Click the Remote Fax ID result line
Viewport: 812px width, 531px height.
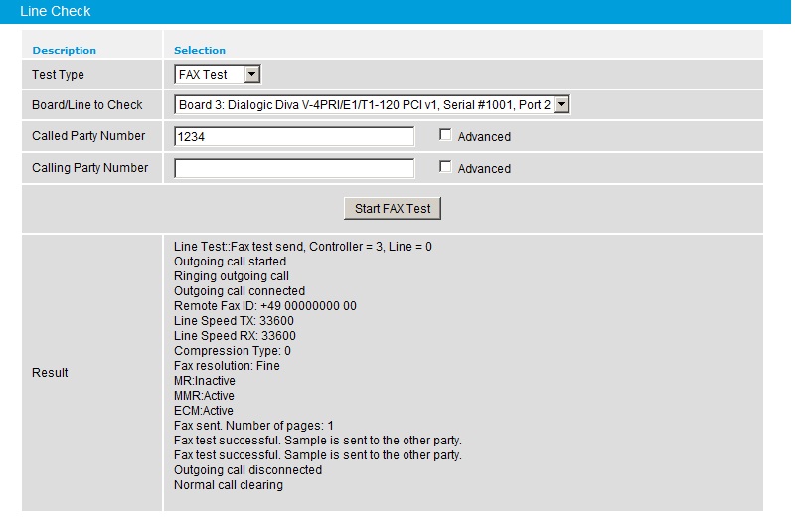(264, 306)
